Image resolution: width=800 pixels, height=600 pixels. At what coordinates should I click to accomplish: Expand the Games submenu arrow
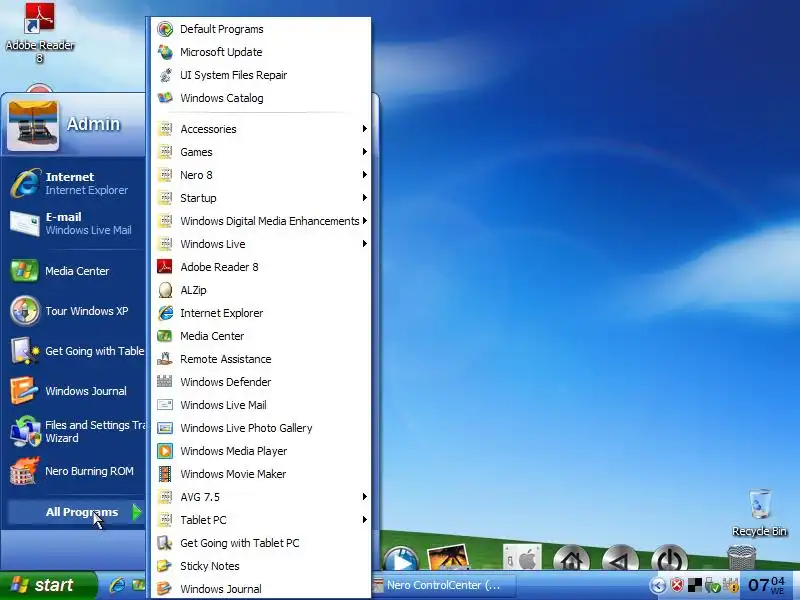coord(364,152)
